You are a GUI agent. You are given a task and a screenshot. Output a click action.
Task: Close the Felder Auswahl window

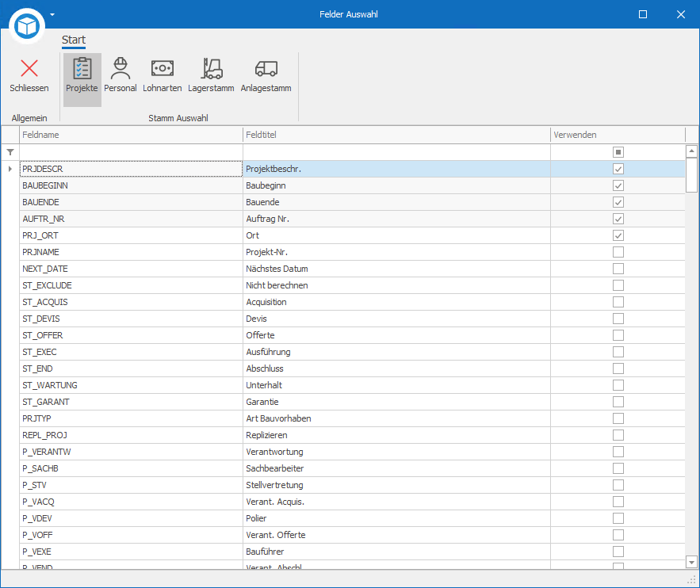(x=681, y=14)
